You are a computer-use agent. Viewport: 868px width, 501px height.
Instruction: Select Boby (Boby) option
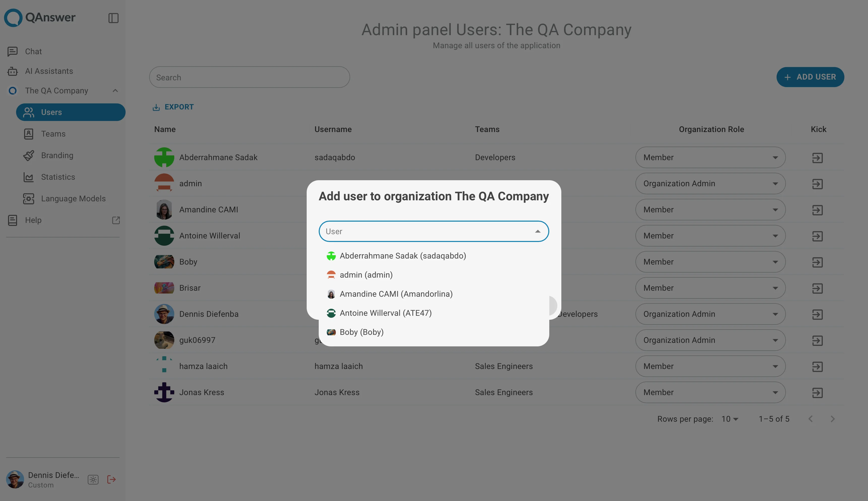pos(433,332)
